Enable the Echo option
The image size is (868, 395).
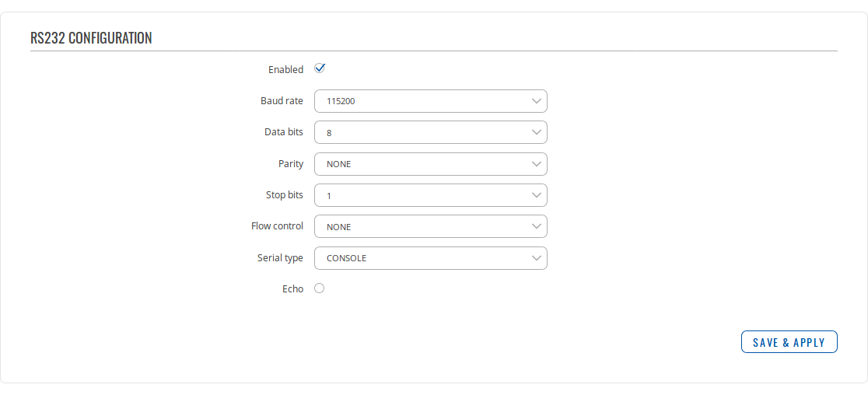click(x=319, y=288)
